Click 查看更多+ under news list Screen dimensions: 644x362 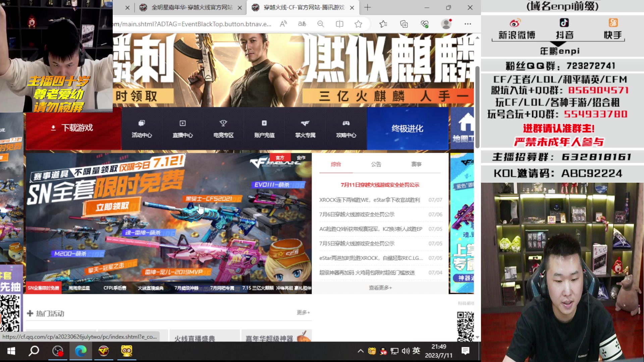click(x=380, y=288)
